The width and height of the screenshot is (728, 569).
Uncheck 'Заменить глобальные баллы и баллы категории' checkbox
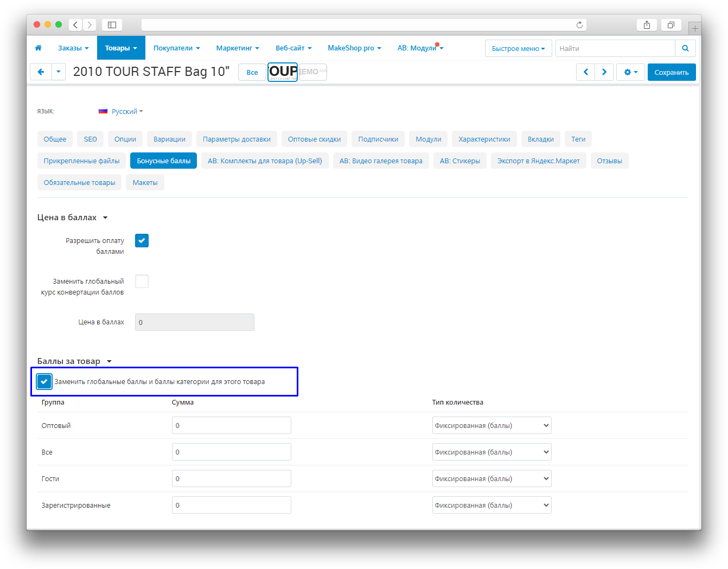click(x=44, y=381)
